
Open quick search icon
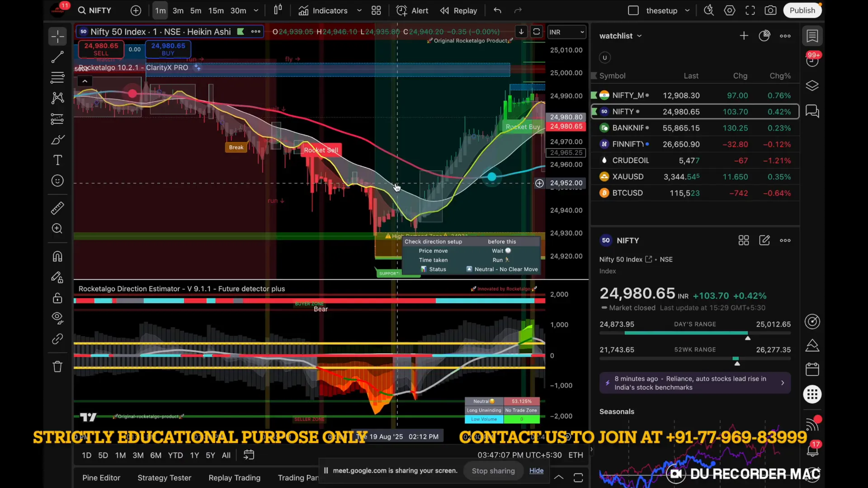pyautogui.click(x=709, y=10)
